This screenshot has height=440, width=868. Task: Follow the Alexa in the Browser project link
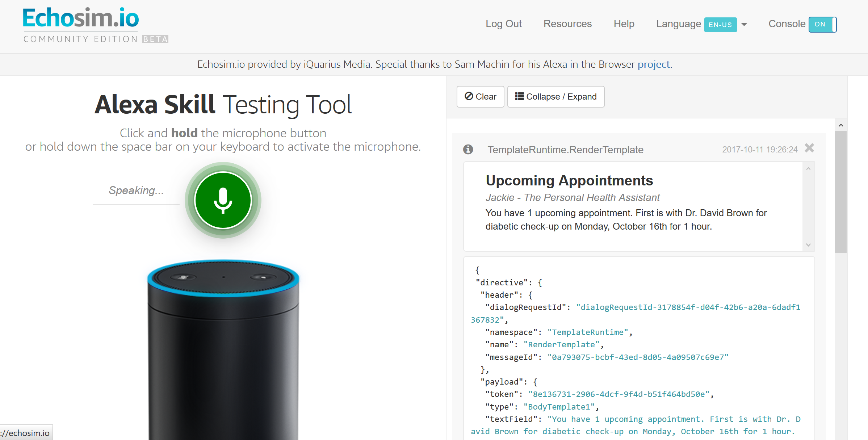click(654, 64)
